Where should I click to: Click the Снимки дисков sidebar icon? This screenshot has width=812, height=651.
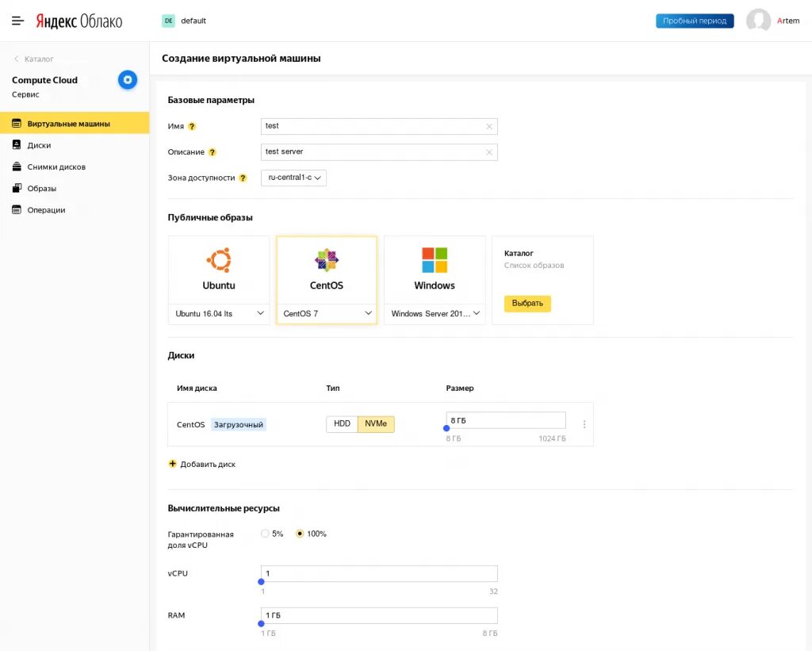tap(17, 167)
